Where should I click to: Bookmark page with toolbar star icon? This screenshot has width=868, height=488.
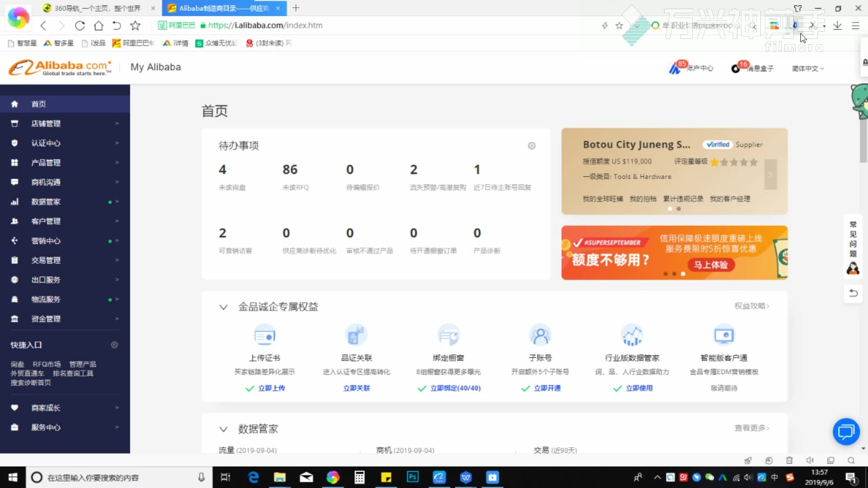tap(135, 26)
